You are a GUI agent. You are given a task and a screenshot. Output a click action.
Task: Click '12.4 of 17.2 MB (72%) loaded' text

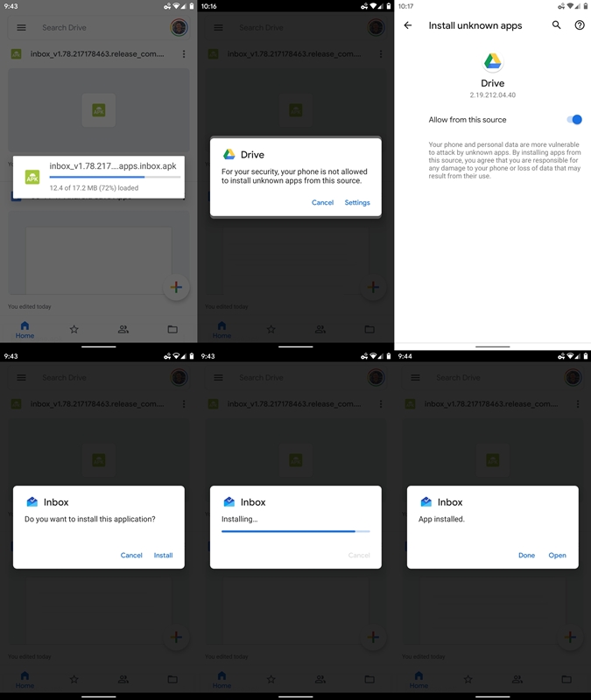(x=94, y=188)
